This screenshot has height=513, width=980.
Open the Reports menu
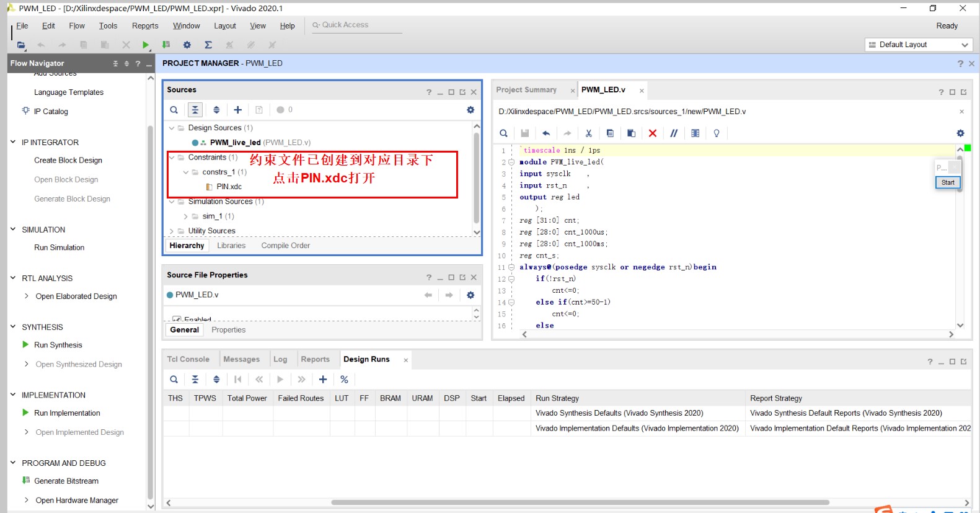145,26
